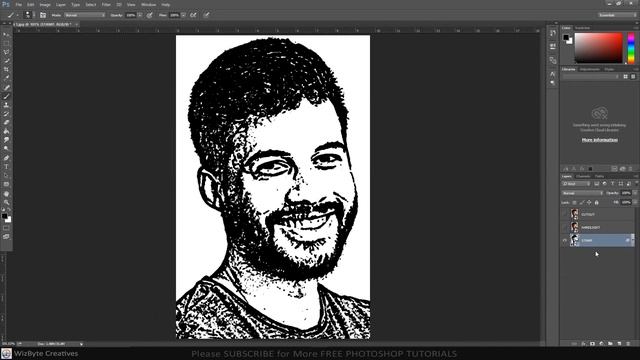Select the Eyedropper tool
Viewport: 640px width, 360px height.
[x=6, y=78]
